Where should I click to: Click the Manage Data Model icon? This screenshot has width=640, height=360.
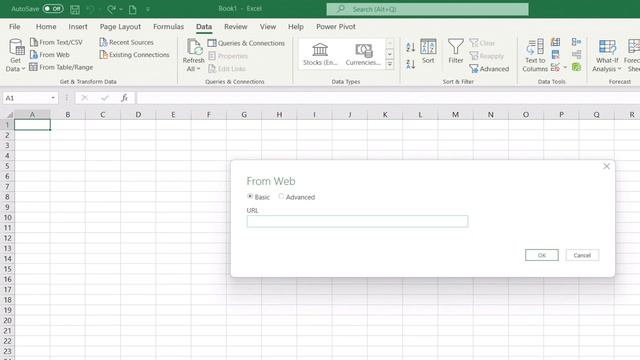click(x=576, y=67)
